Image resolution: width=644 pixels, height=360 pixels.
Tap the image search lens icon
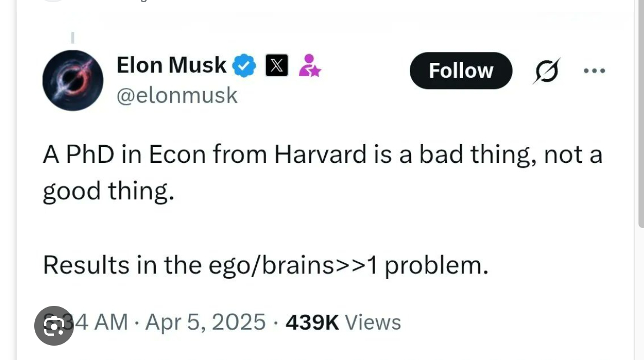[x=54, y=326]
